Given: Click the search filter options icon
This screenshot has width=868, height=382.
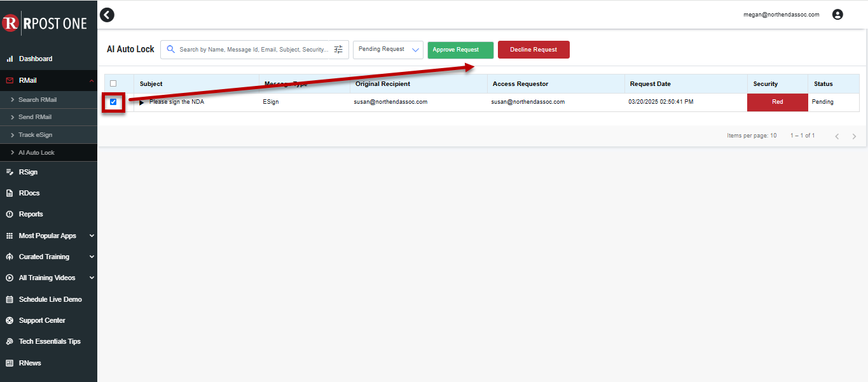Looking at the screenshot, I should [x=338, y=50].
